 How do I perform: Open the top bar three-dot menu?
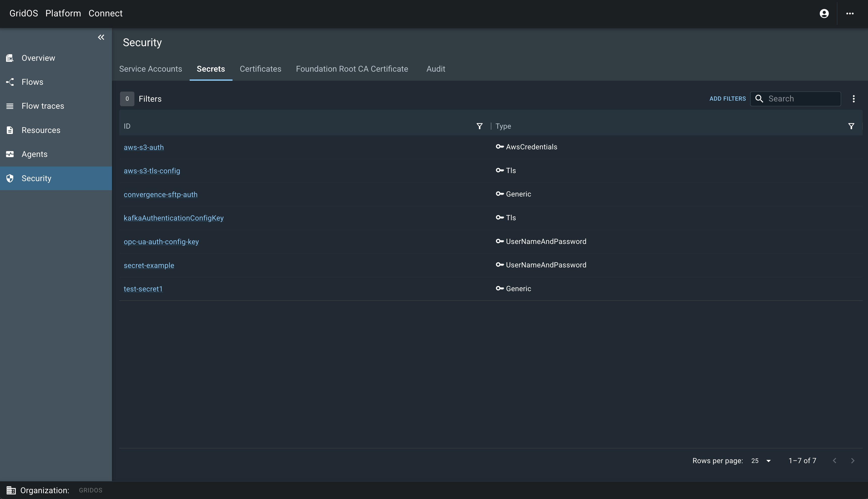[x=850, y=13]
